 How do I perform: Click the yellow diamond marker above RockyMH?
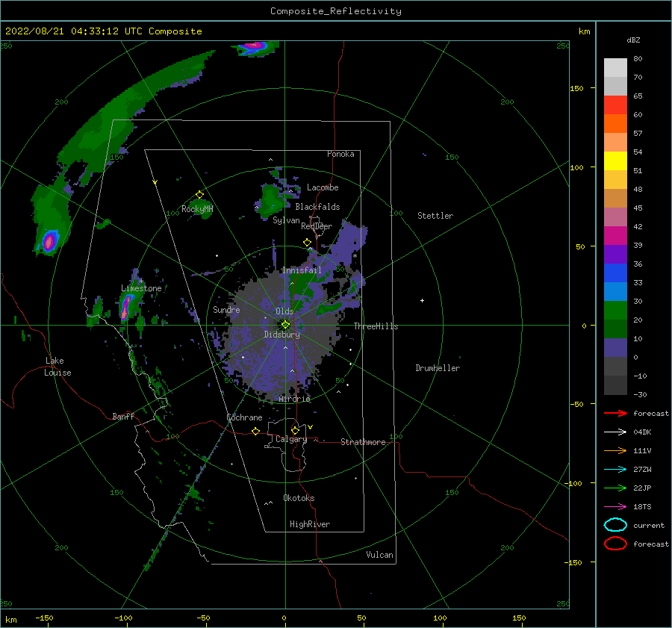[199, 195]
